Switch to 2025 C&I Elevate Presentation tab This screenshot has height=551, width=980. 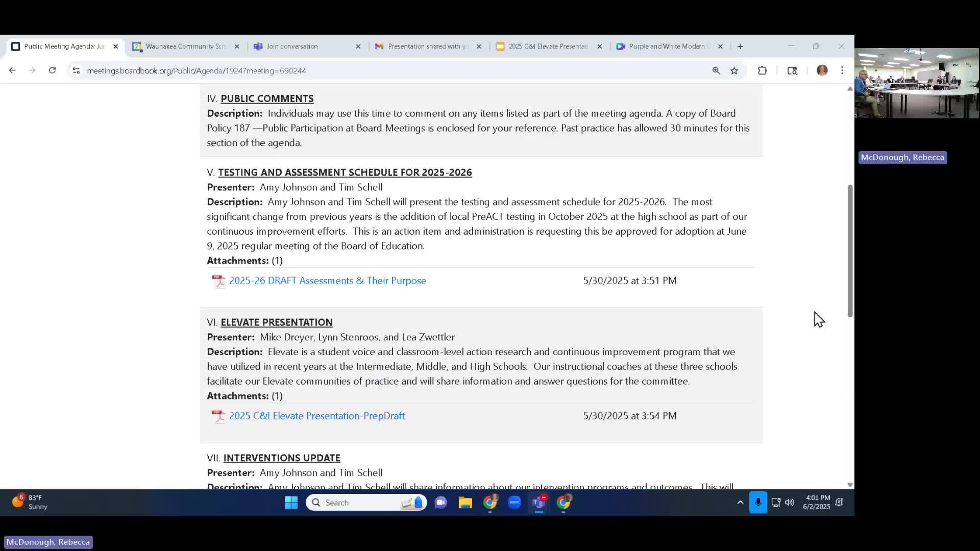548,46
